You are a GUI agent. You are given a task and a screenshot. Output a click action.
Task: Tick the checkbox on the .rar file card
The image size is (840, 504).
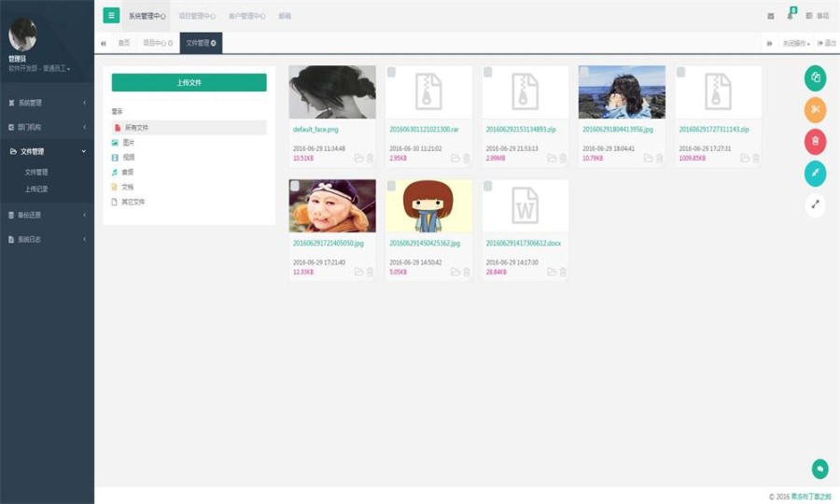(x=392, y=72)
